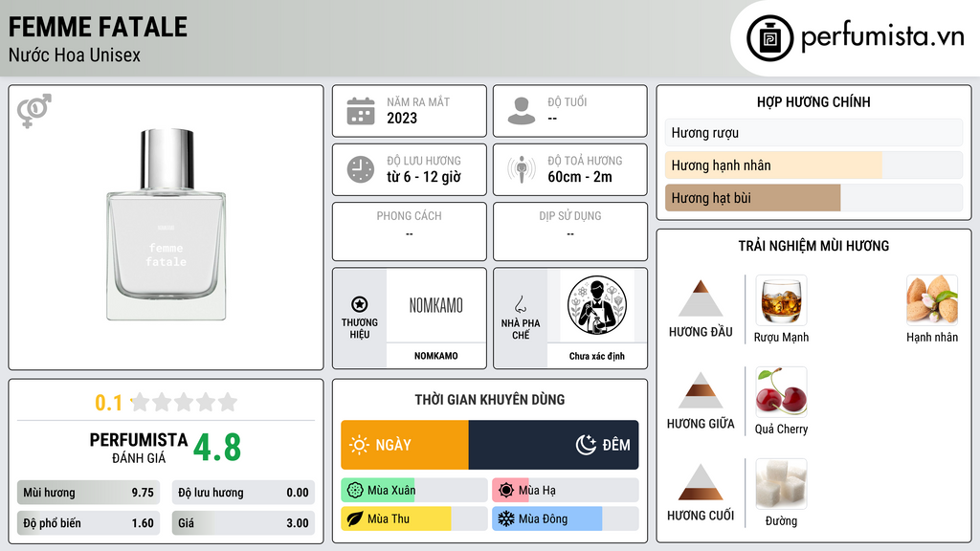The height and width of the screenshot is (551, 980).
Task: Click the Độ phổ biến score 1.60 bar
Action: (x=88, y=523)
